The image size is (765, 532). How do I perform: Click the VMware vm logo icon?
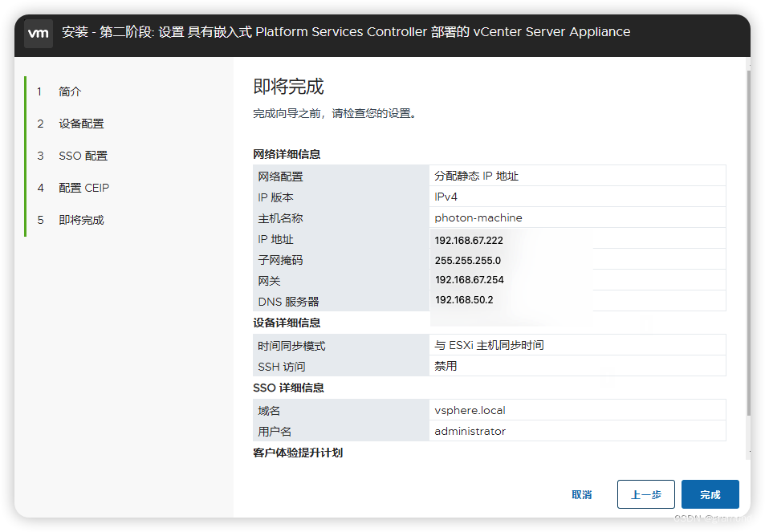coord(38,33)
